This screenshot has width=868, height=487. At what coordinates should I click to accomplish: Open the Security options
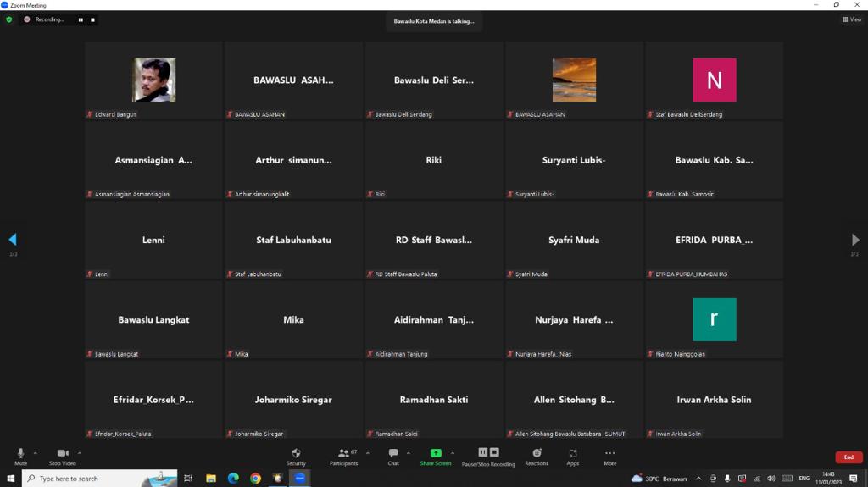pyautogui.click(x=296, y=457)
